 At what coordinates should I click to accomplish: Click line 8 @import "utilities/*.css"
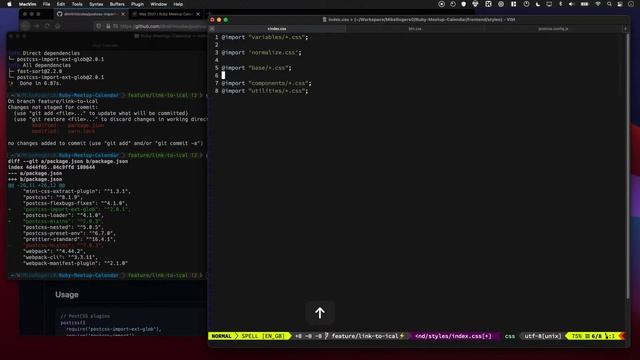[265, 91]
